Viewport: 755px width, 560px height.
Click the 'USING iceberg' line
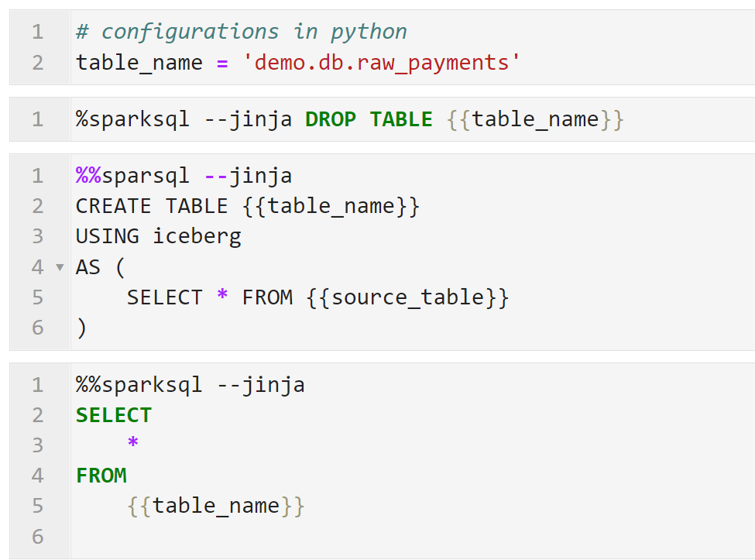coord(158,235)
